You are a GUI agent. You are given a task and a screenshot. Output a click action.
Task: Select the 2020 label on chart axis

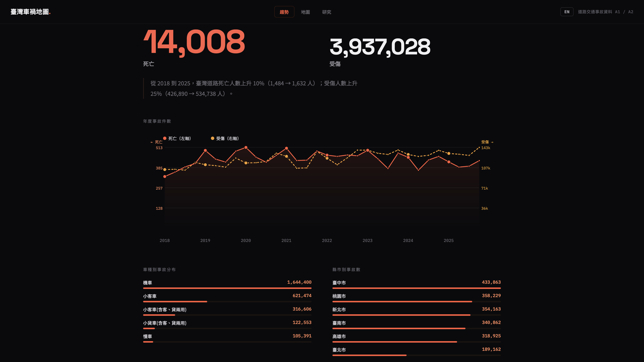click(x=246, y=240)
